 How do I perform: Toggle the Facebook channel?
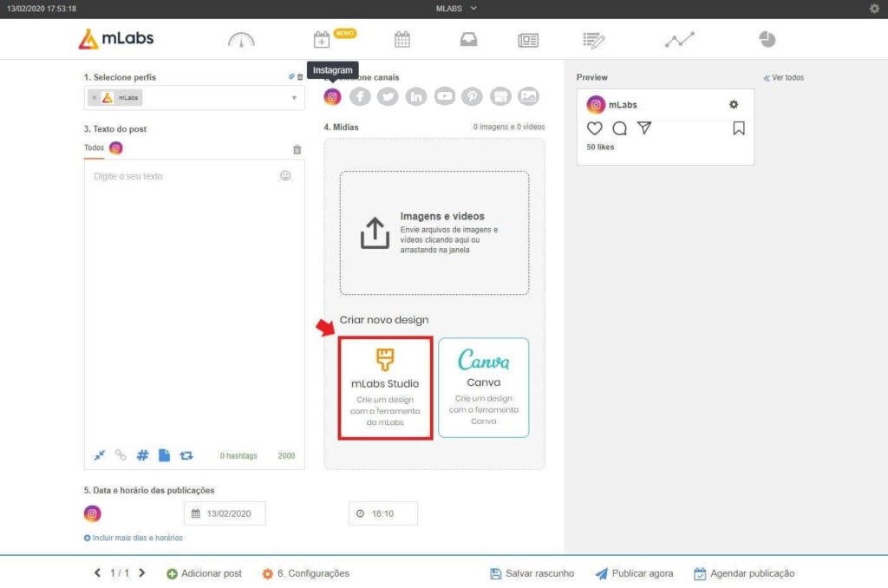pyautogui.click(x=360, y=97)
